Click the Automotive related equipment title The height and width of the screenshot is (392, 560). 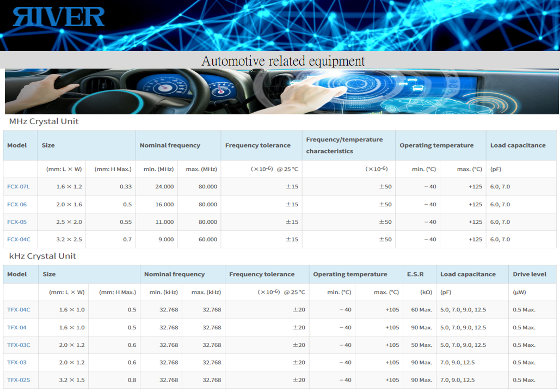coord(283,60)
